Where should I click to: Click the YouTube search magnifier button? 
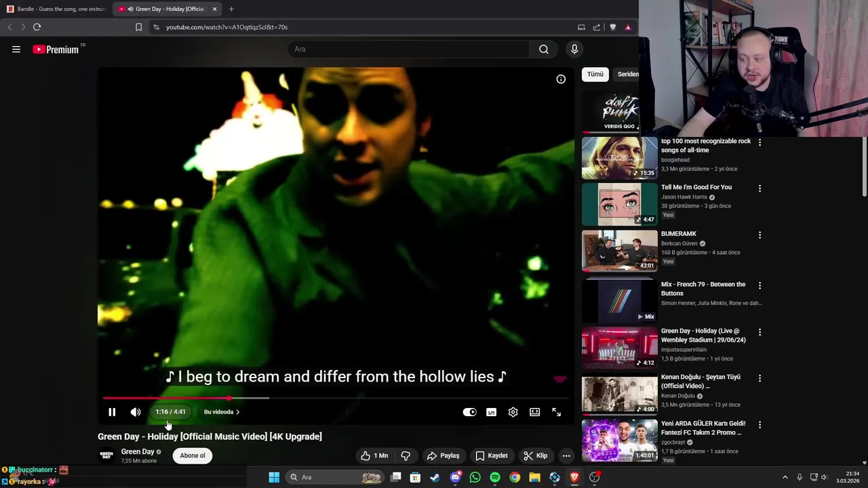(544, 49)
